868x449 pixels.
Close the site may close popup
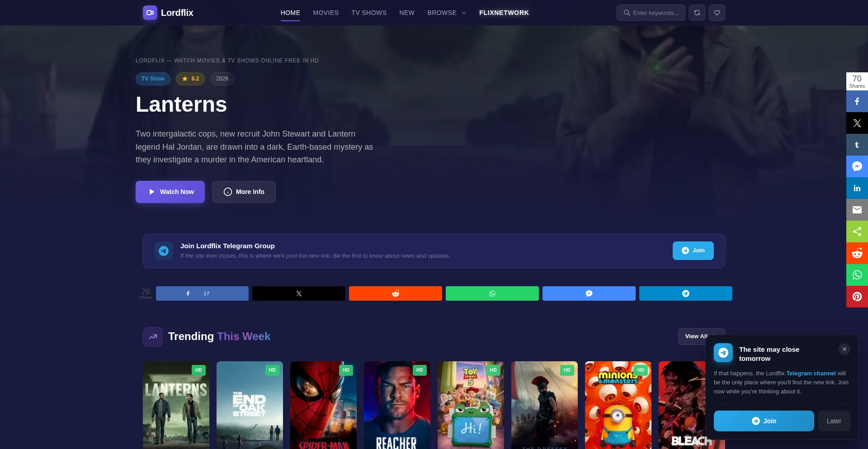(844, 349)
